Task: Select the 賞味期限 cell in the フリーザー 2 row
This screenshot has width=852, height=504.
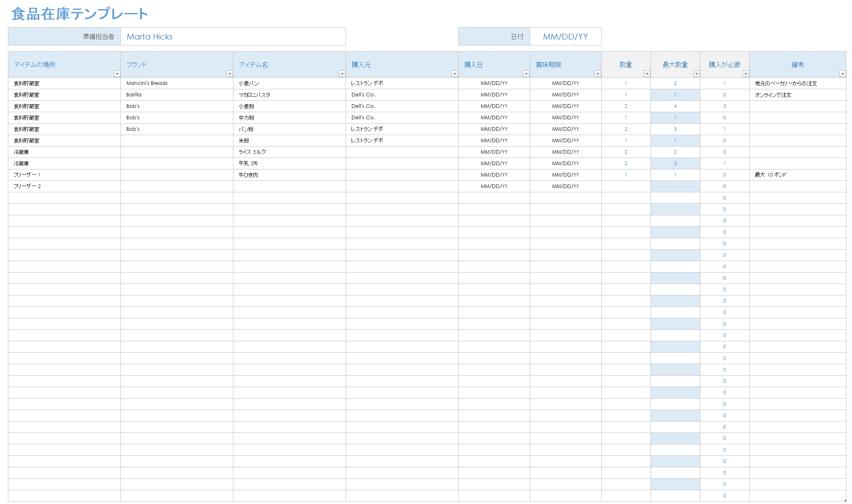Action: [566, 186]
